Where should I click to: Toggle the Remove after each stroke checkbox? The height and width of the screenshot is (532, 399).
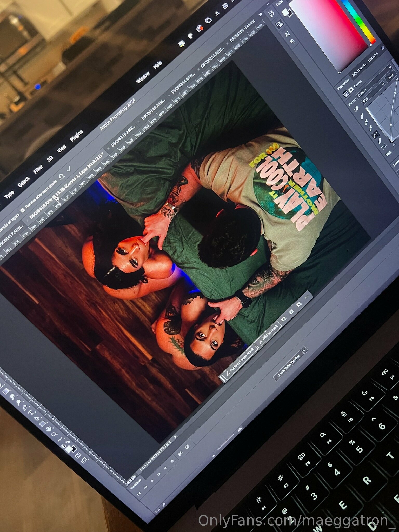point(23,210)
